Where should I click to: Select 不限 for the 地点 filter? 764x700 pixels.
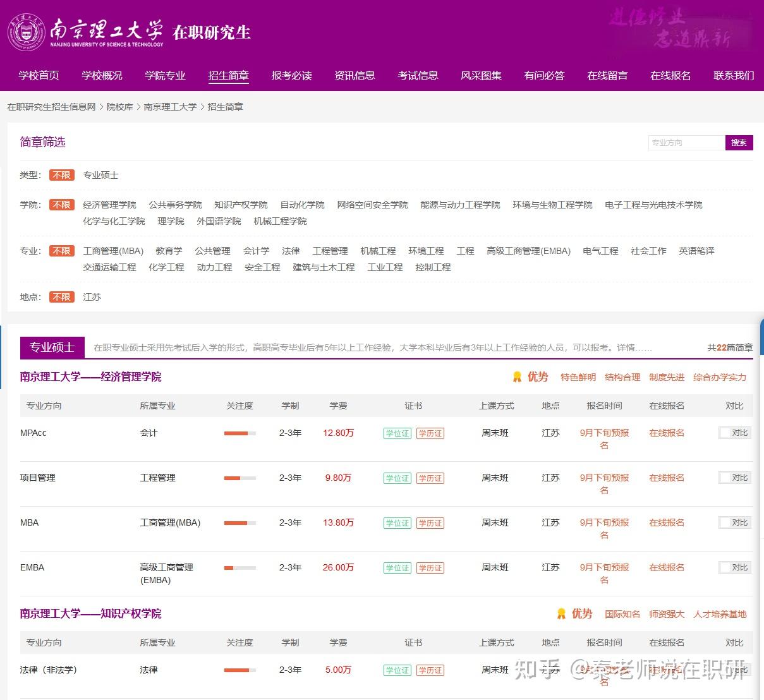coord(62,297)
